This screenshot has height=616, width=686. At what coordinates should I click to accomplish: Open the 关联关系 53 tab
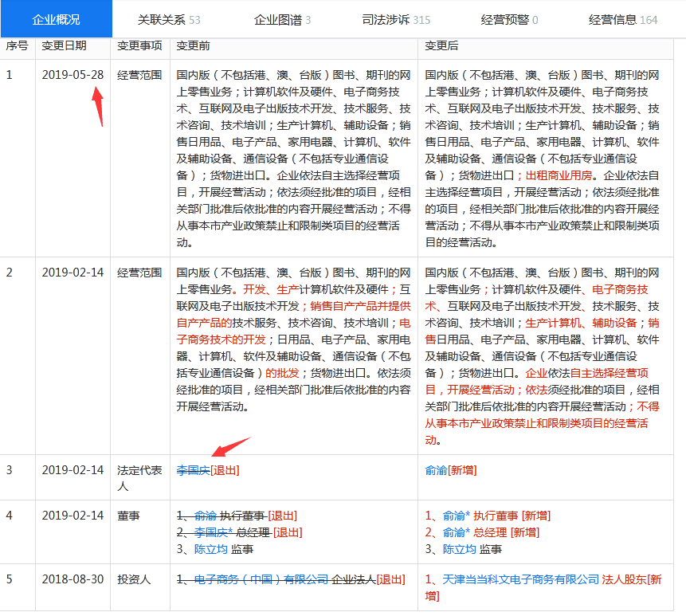(x=170, y=18)
